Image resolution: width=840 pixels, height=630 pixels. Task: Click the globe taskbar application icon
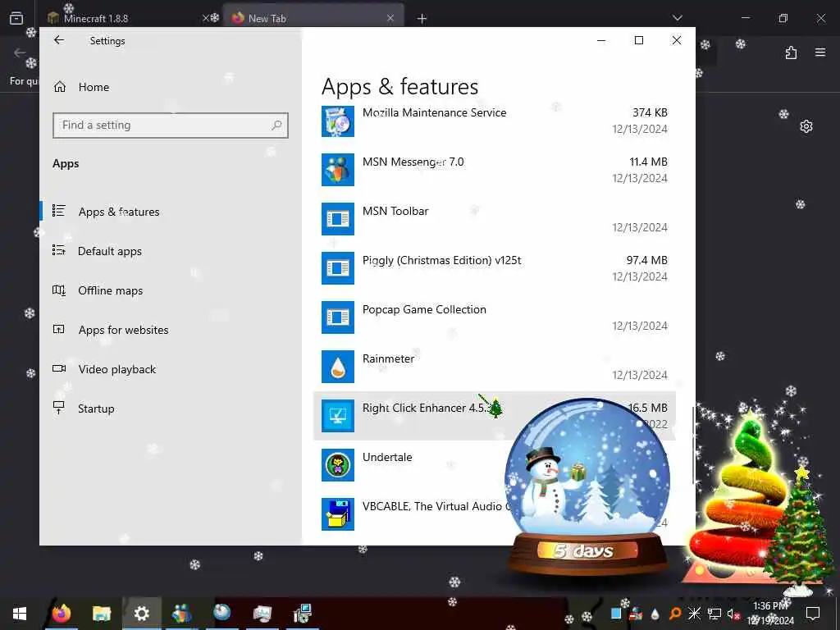point(221,614)
